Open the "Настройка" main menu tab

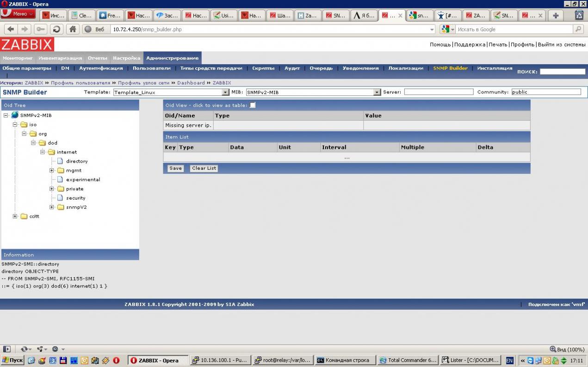127,58
